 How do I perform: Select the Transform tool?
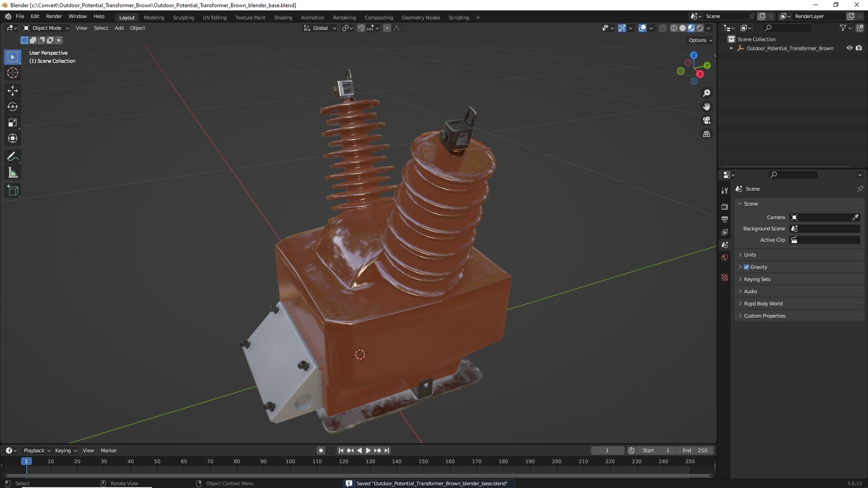coord(13,138)
